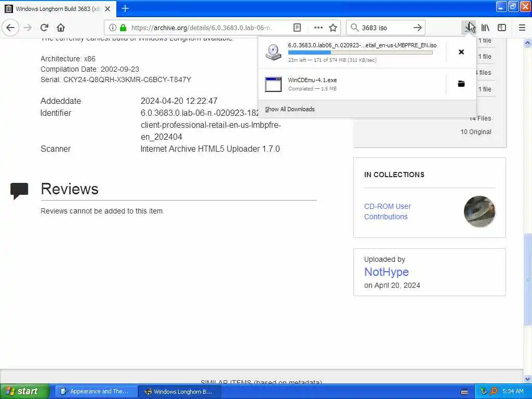Click the ISO download progress bar
This screenshot has height=399, width=532.
click(x=361, y=52)
